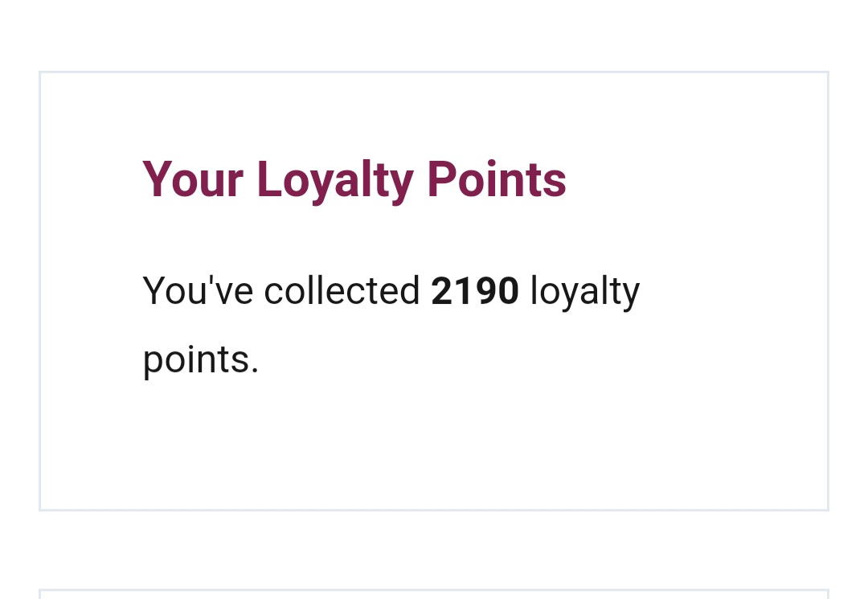The width and height of the screenshot is (868, 599).
Task: Click the top edge of the next card below
Action: [x=434, y=591]
